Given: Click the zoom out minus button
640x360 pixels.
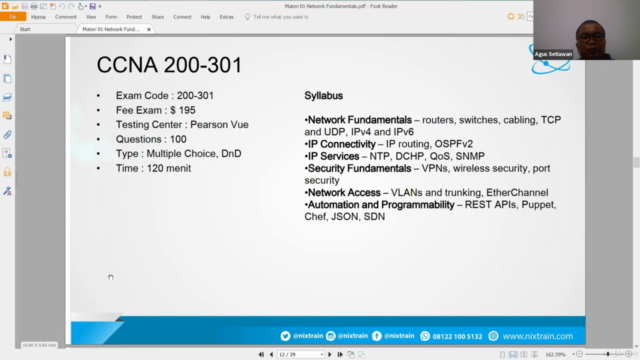Looking at the screenshot, I should point(580,354).
